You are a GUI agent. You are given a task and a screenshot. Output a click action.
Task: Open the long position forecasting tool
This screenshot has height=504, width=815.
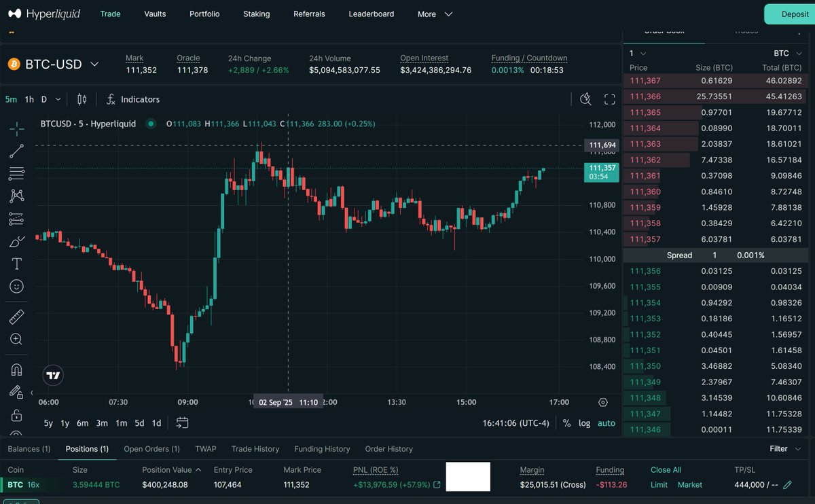coord(17,219)
